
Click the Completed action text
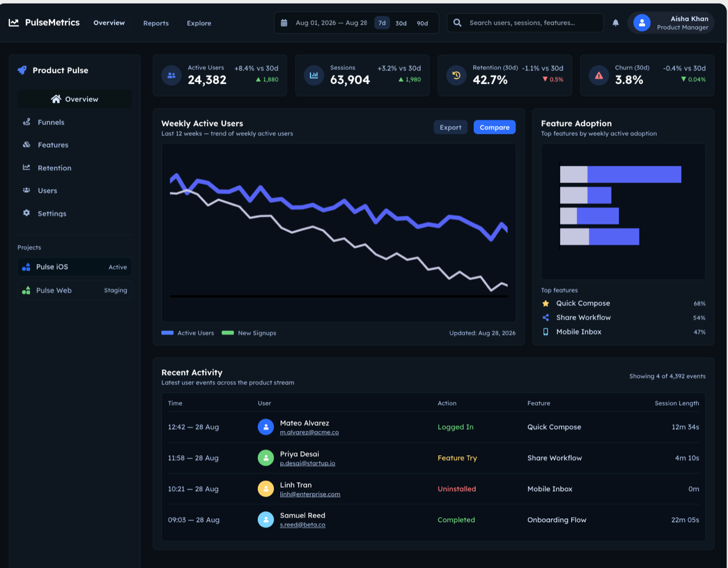pyautogui.click(x=456, y=520)
